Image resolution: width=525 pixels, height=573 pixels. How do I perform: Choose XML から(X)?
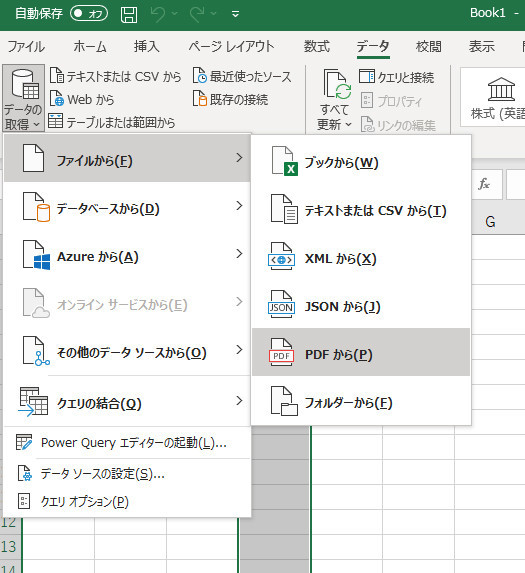pyautogui.click(x=361, y=258)
